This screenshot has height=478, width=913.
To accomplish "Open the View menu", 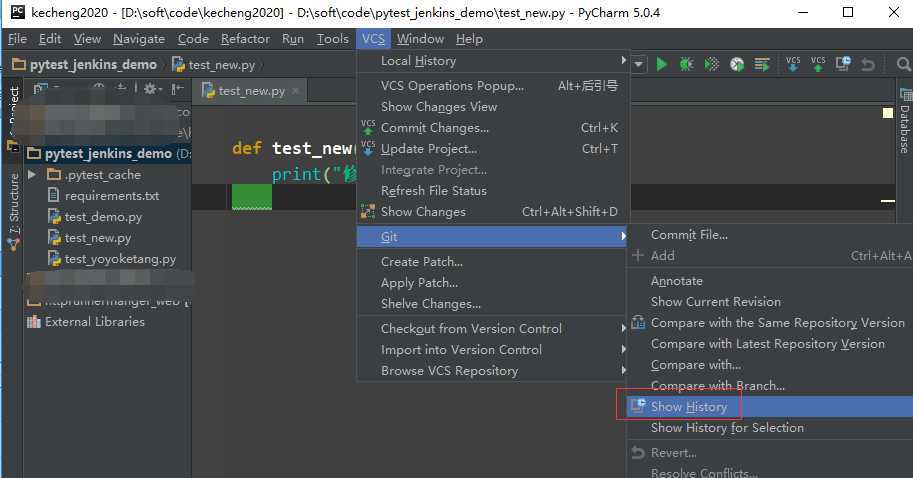I will [87, 38].
